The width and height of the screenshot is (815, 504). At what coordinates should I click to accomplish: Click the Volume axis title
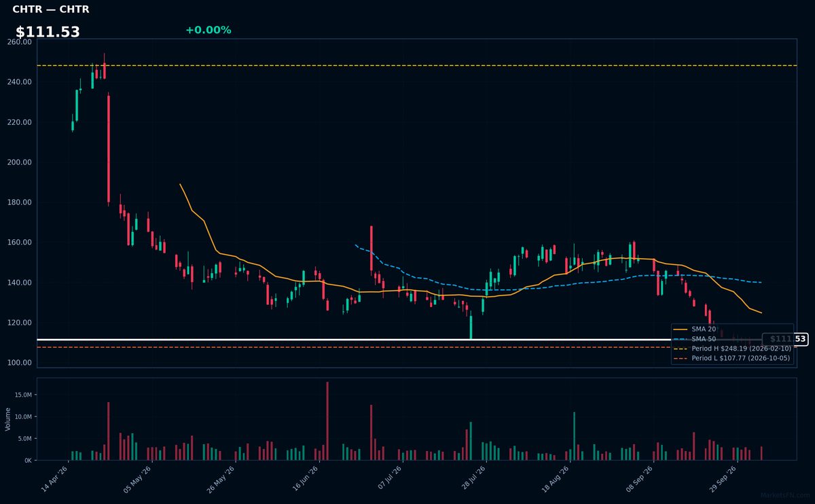point(8,419)
